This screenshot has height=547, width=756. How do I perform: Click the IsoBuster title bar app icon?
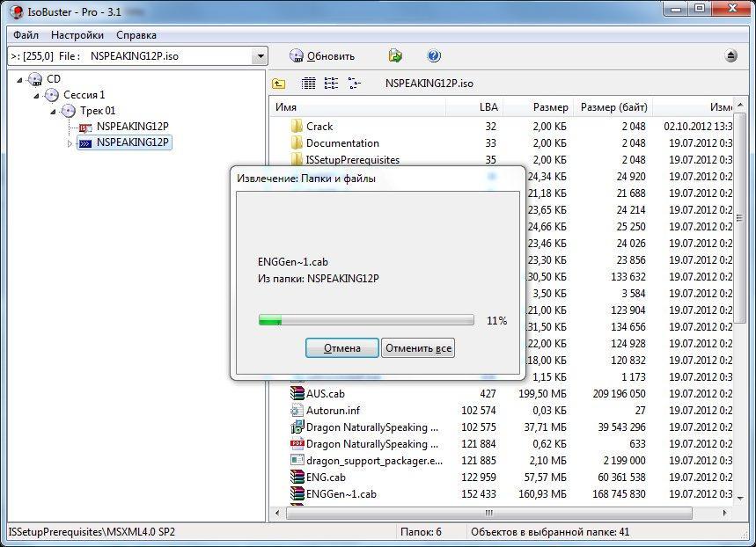click(16, 11)
